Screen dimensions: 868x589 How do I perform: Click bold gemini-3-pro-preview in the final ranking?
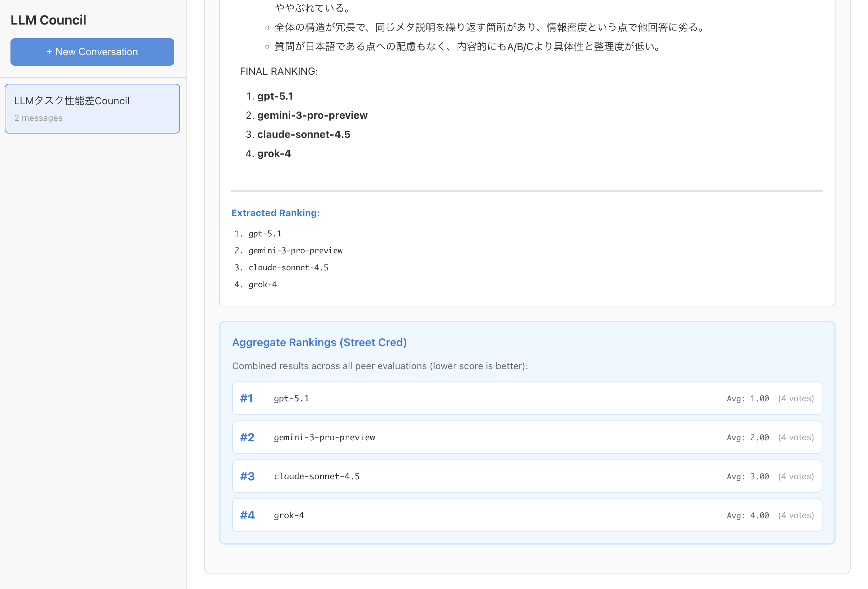[x=312, y=115]
